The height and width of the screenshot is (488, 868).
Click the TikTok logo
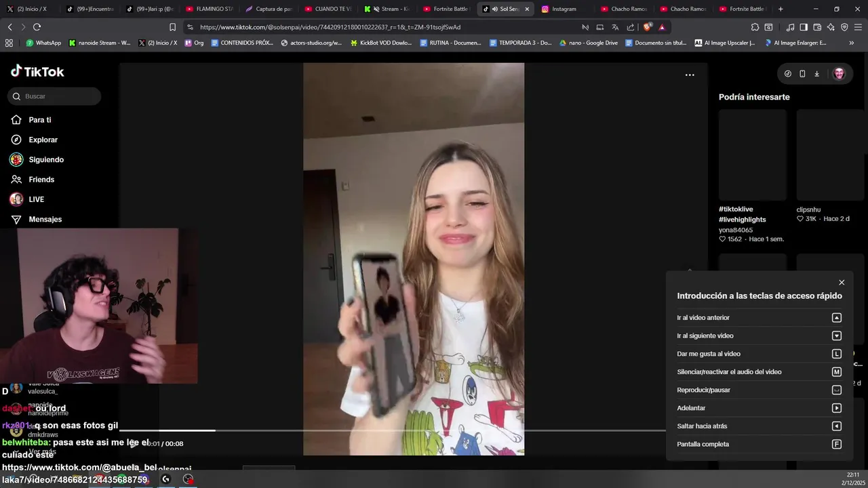click(x=37, y=71)
